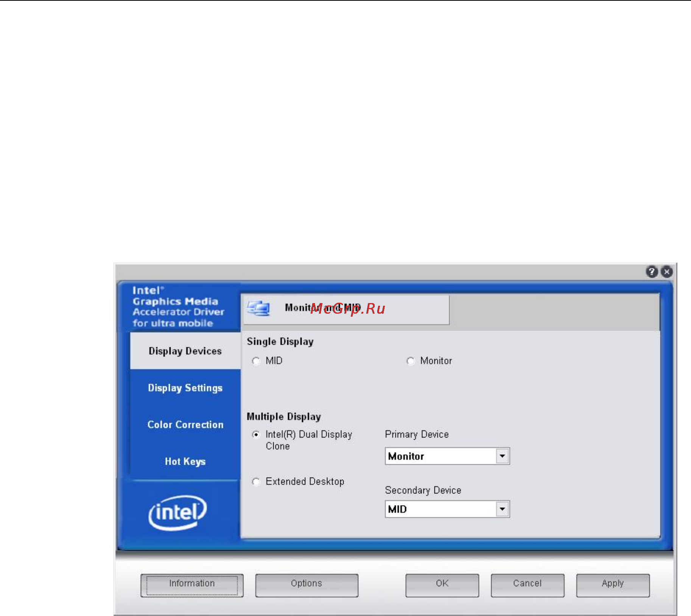Click the Information button

(x=192, y=585)
